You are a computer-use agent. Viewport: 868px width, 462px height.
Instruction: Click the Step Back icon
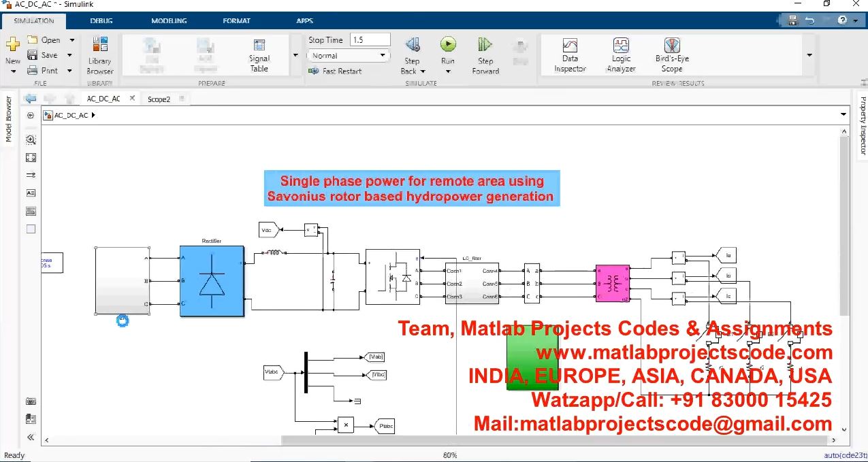(x=413, y=46)
